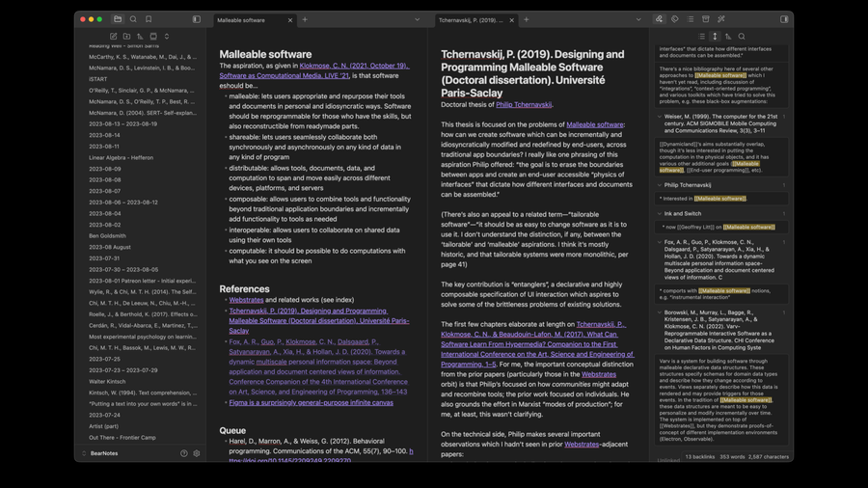This screenshot has width=868, height=488.
Task: Show search filter in backlinks pane
Action: (x=742, y=37)
